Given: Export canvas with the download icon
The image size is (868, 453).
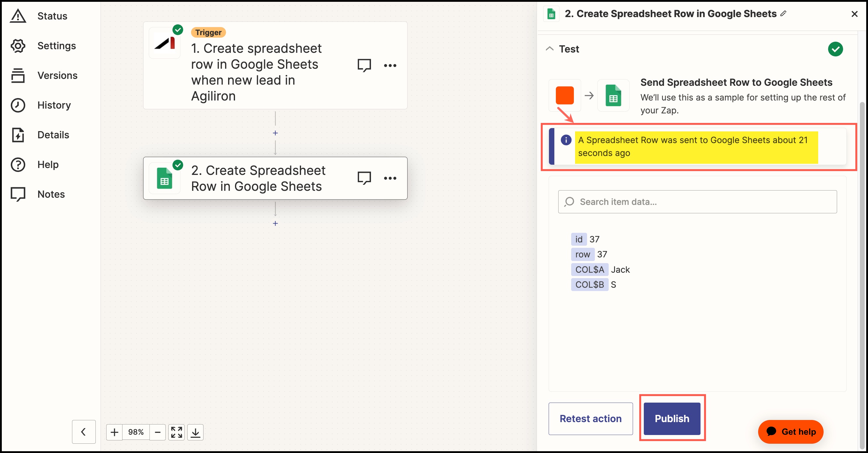Looking at the screenshot, I should click(x=195, y=432).
